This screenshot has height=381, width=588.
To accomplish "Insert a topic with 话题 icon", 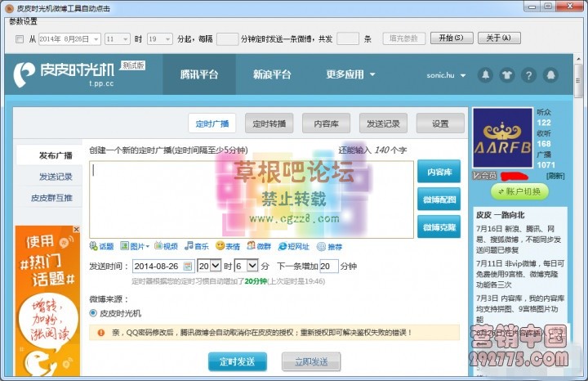I will pos(101,246).
